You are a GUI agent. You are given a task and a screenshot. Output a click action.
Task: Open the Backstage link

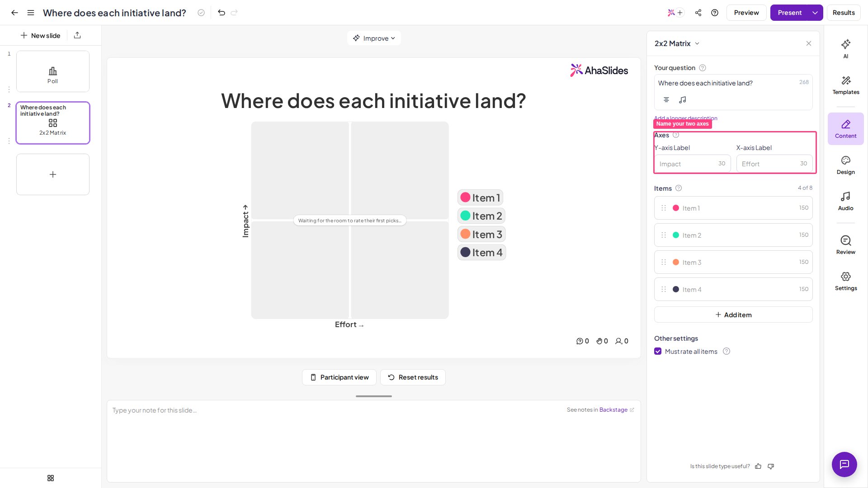point(613,410)
